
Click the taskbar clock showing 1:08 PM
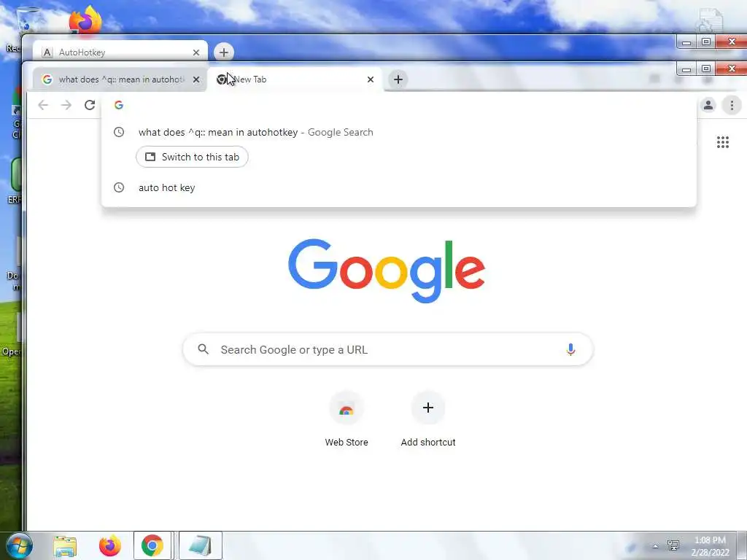click(710, 546)
